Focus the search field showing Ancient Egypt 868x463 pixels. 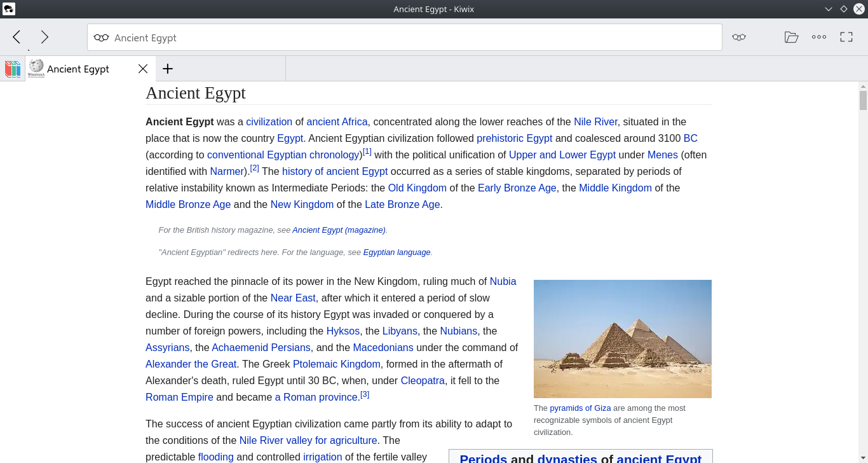point(405,38)
